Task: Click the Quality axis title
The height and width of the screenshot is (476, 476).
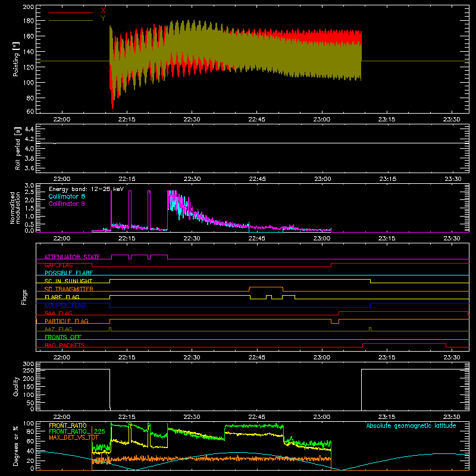Action: pyautogui.click(x=16, y=386)
